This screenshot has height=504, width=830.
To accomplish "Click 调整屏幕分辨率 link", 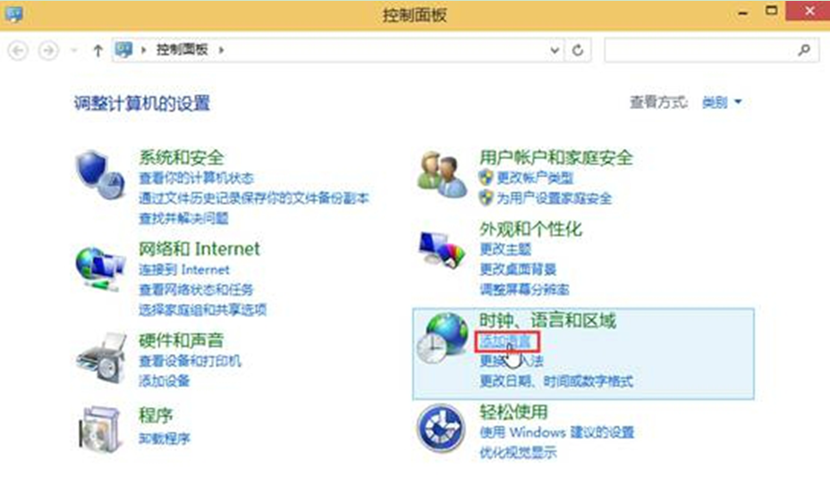I will click(524, 290).
